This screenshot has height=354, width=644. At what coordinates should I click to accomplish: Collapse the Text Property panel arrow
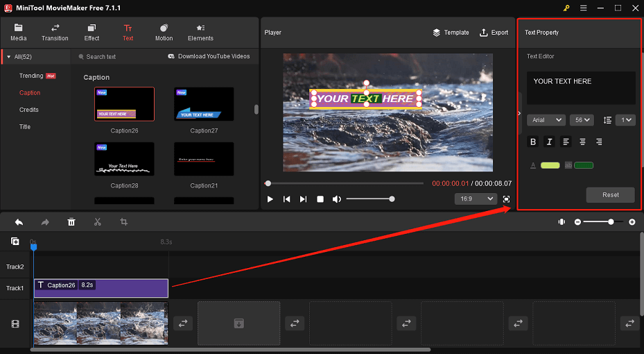click(519, 113)
